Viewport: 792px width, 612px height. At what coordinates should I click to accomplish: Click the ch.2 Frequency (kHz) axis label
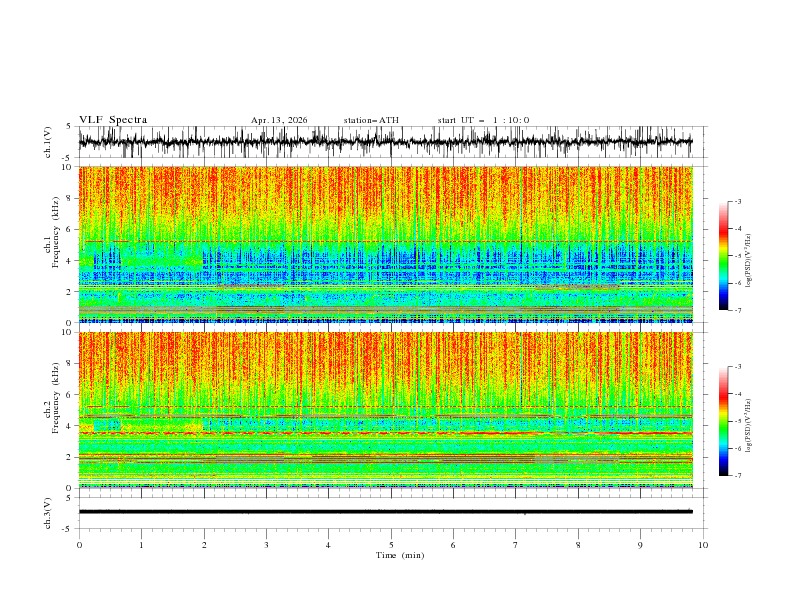(x=52, y=398)
